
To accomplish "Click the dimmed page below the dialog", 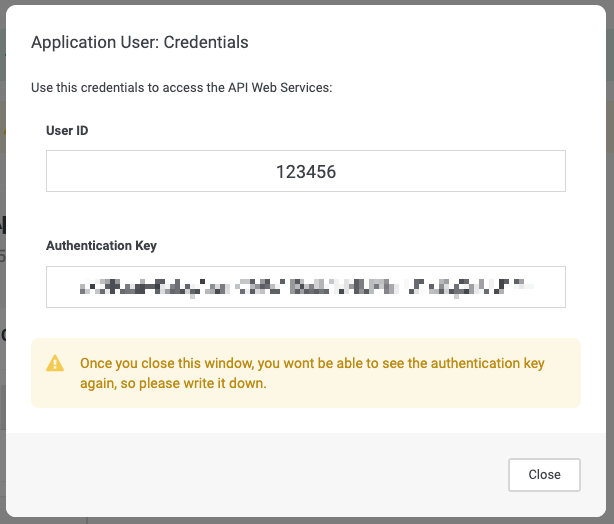I will [300, 520].
